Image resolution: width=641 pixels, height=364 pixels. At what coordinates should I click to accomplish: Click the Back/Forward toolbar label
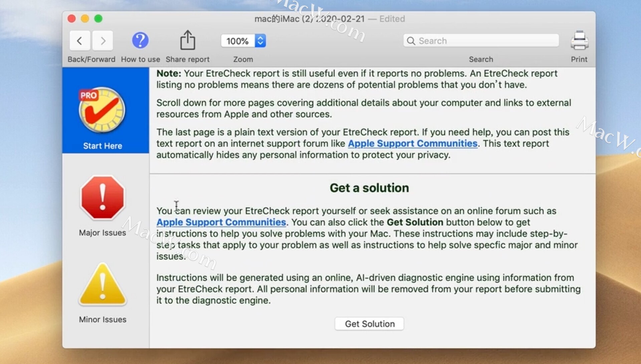coord(91,59)
